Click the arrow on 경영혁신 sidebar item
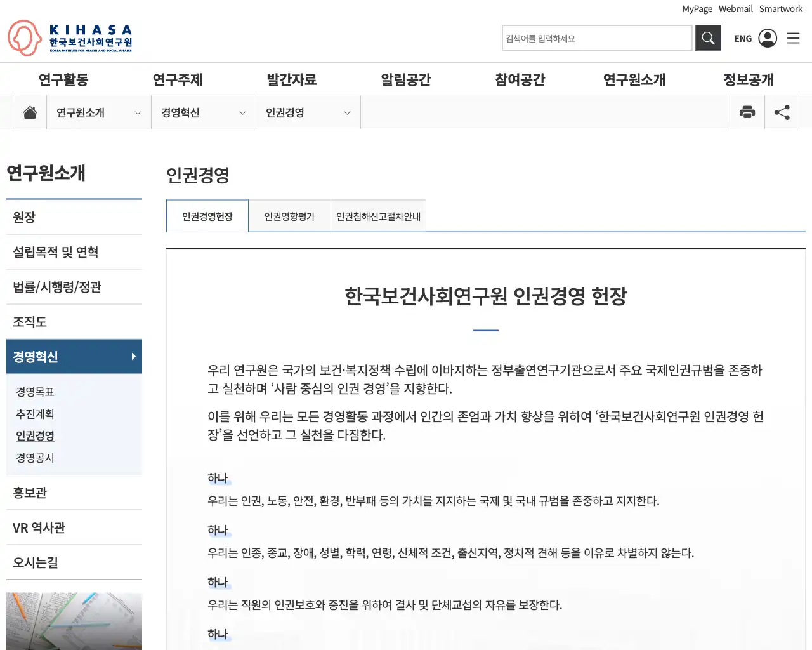The height and width of the screenshot is (650, 812). coord(133,357)
